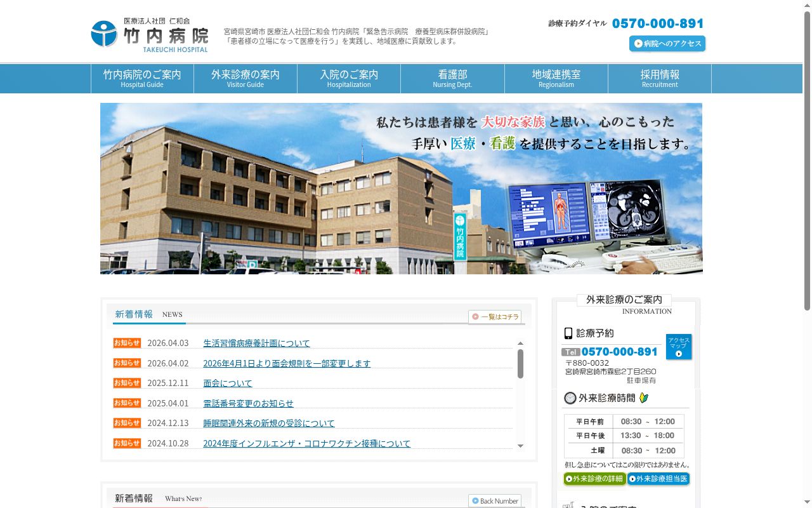Click header phone number 0570-000-891

(x=658, y=23)
